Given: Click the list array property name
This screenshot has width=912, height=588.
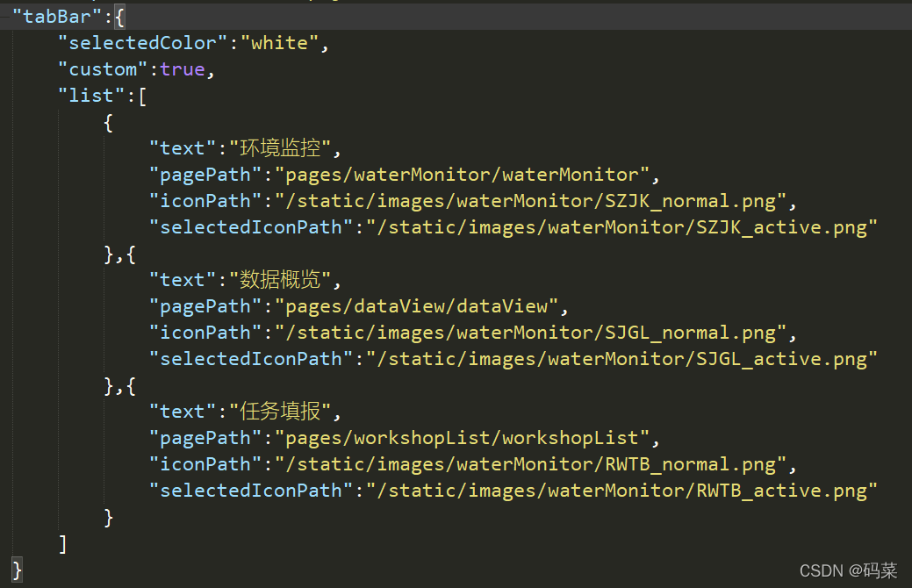Looking at the screenshot, I should [x=93, y=95].
